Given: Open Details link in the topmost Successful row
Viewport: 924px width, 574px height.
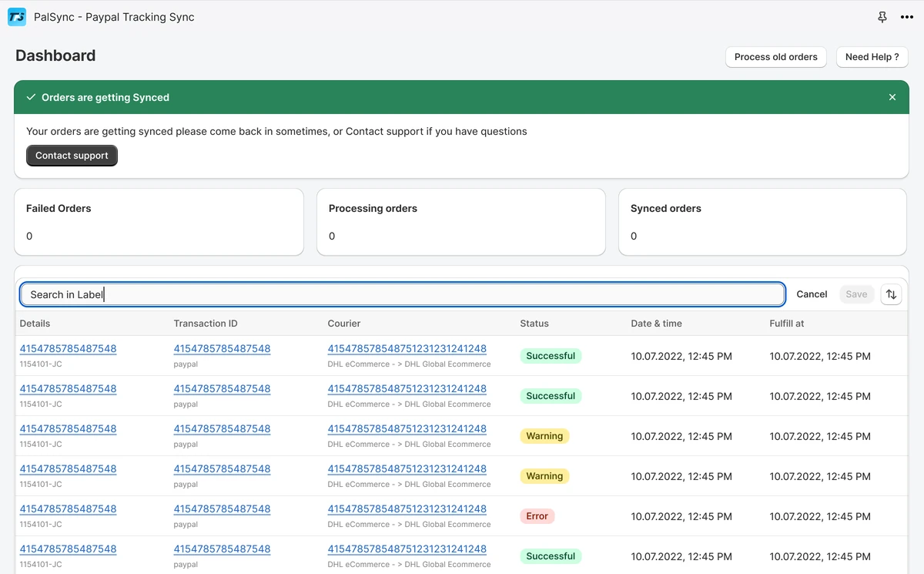Looking at the screenshot, I should click(68, 348).
